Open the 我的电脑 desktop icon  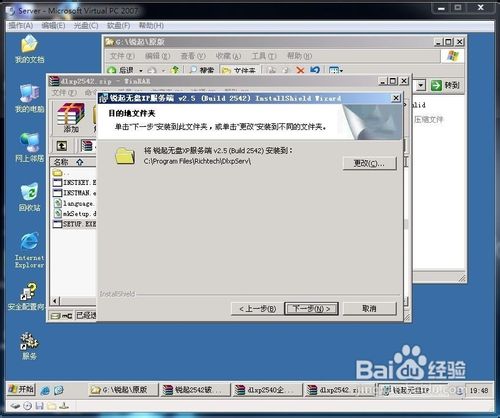(x=29, y=98)
